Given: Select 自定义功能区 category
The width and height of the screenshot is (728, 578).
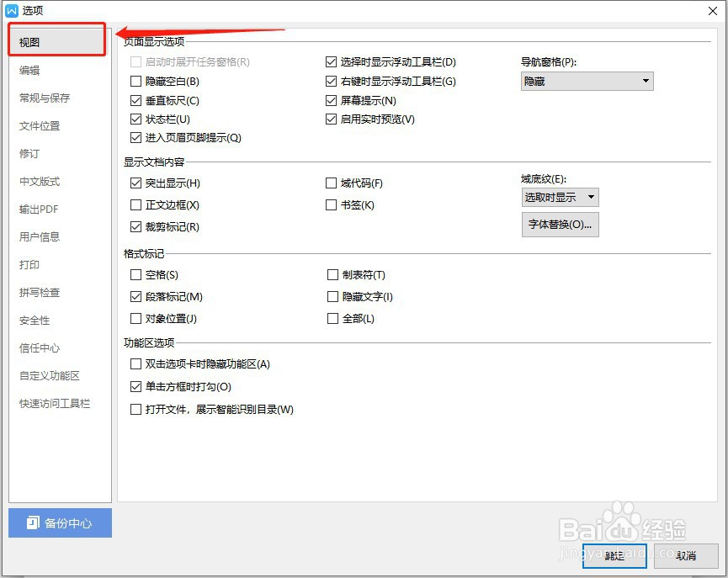Looking at the screenshot, I should click(49, 375).
